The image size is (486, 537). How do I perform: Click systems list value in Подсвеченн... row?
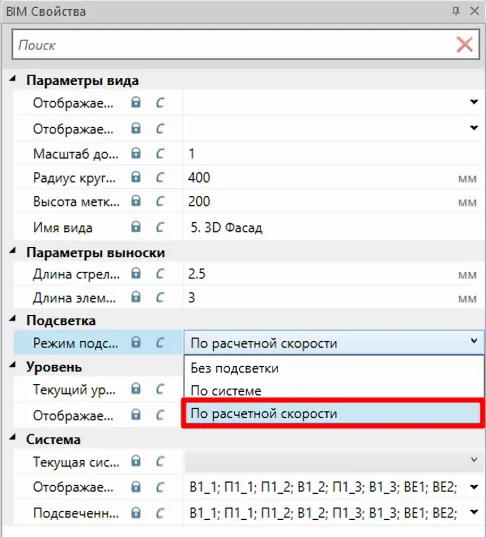tap(323, 513)
